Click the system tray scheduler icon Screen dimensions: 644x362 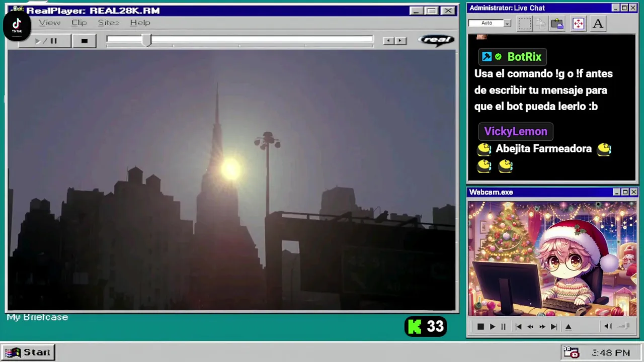click(x=571, y=352)
